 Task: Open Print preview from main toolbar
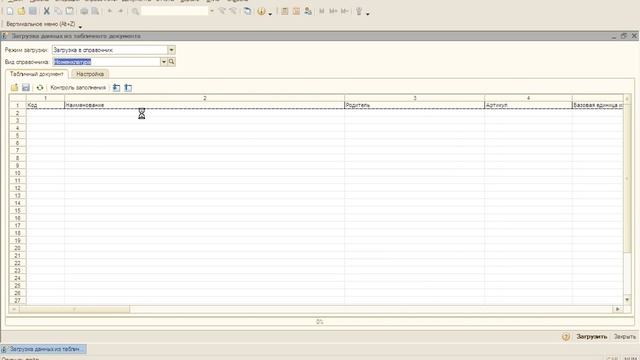[x=95, y=11]
